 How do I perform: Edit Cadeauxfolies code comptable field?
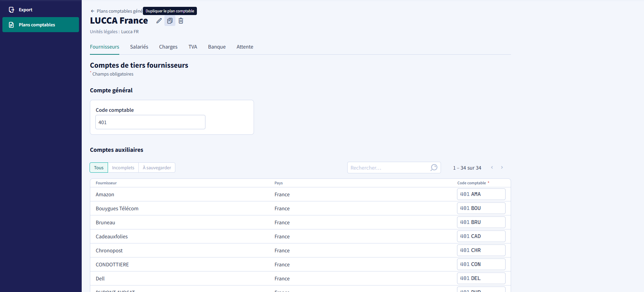click(x=481, y=236)
